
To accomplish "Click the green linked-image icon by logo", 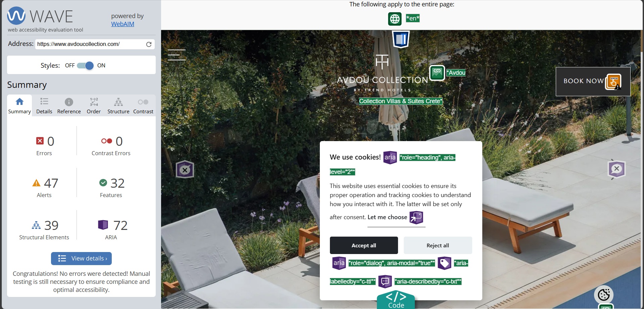I will (x=437, y=73).
